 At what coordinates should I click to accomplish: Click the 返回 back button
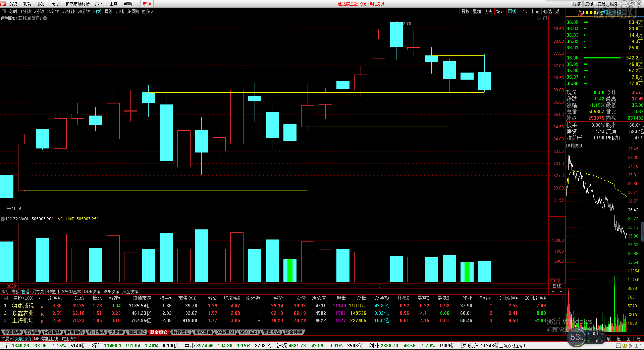(x=559, y=11)
